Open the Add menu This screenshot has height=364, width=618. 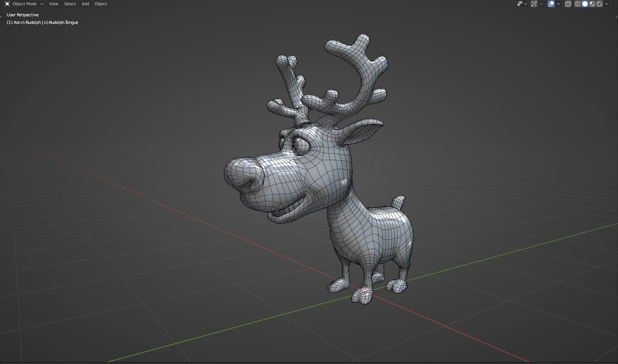[x=86, y=4]
